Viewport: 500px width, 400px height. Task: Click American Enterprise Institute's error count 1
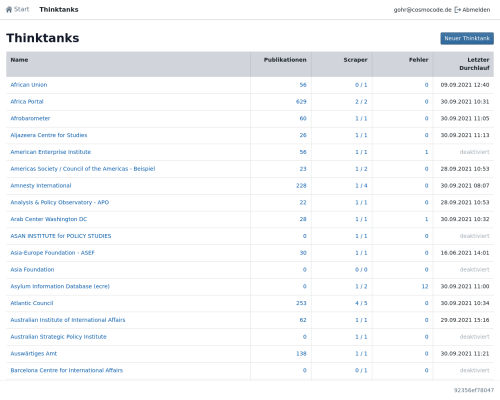(426, 152)
